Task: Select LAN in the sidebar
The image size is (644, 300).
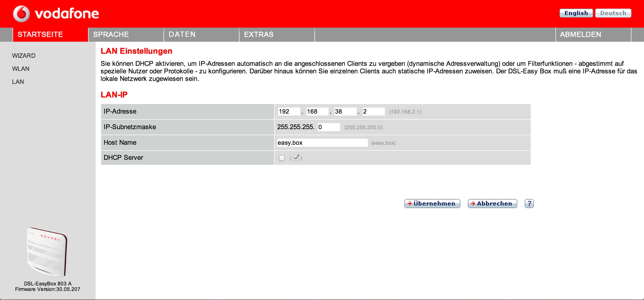Action: [18, 82]
